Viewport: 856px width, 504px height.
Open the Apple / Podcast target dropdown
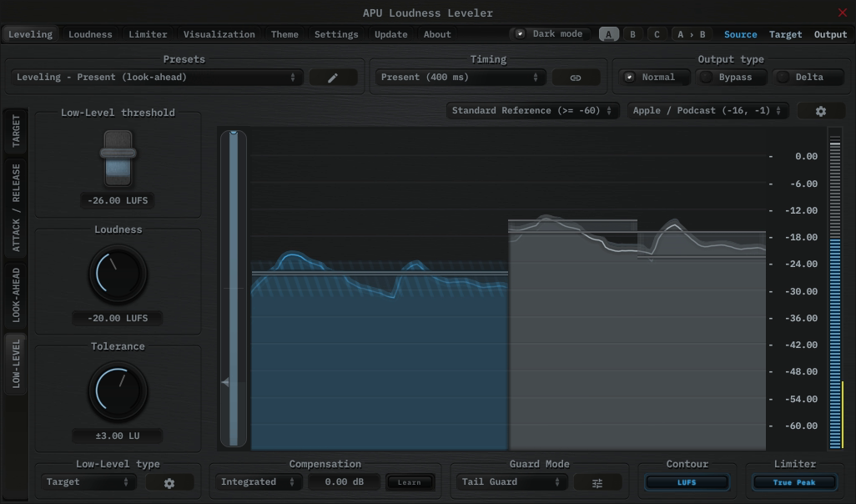707,111
